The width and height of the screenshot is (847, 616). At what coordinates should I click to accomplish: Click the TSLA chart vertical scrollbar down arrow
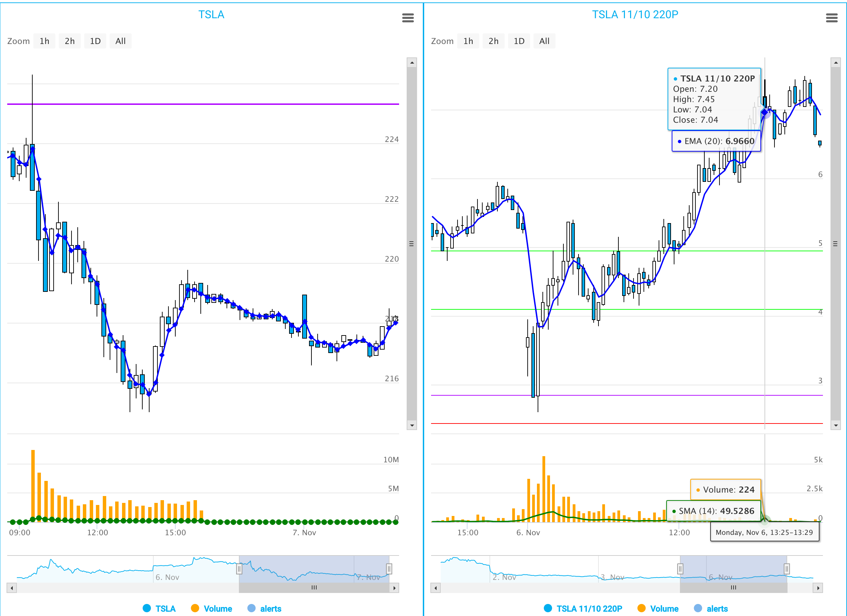click(x=411, y=425)
